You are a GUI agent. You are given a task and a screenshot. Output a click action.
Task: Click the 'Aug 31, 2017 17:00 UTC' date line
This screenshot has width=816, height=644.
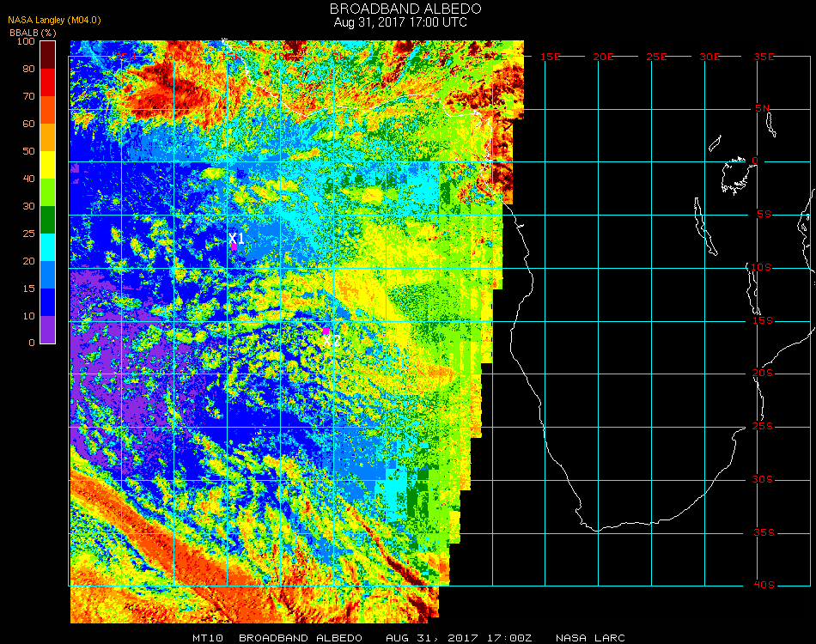point(400,22)
